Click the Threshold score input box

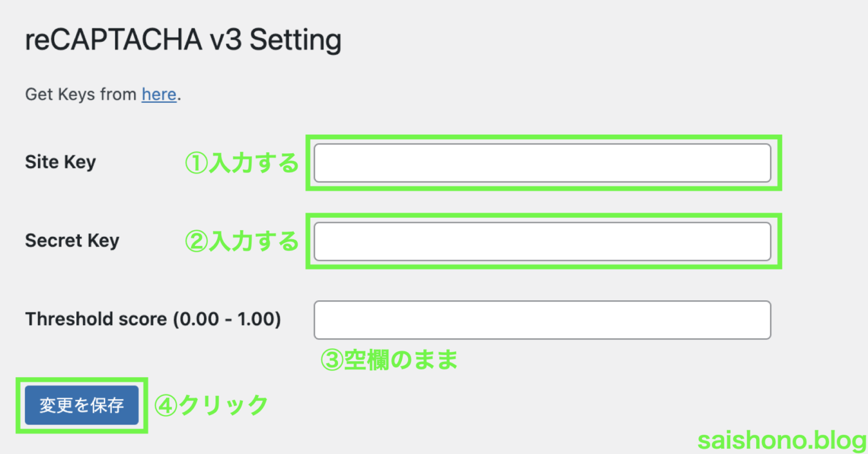pyautogui.click(x=542, y=319)
